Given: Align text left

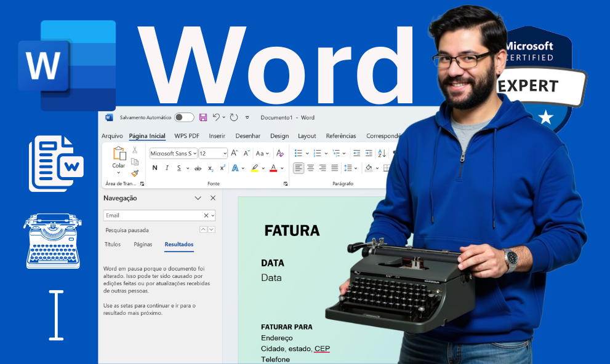Looking at the screenshot, I should tap(299, 168).
